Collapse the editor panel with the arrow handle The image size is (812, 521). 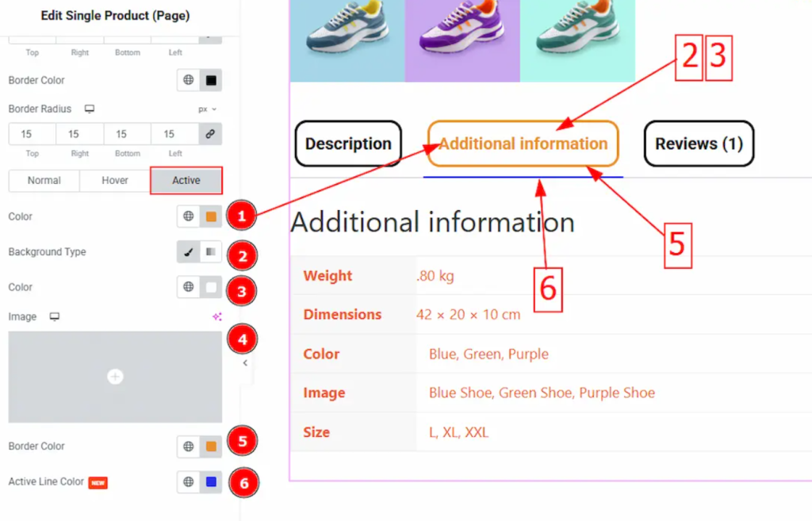click(245, 362)
